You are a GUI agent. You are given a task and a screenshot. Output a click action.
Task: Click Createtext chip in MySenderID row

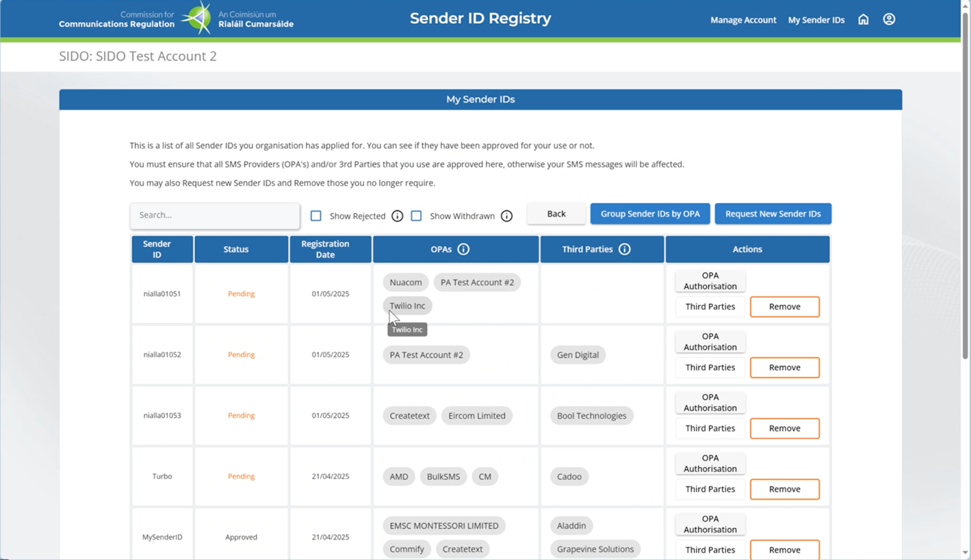tap(462, 549)
